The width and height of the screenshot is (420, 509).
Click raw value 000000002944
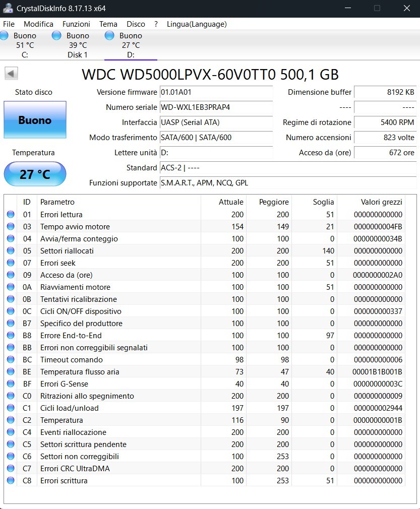tap(378, 408)
